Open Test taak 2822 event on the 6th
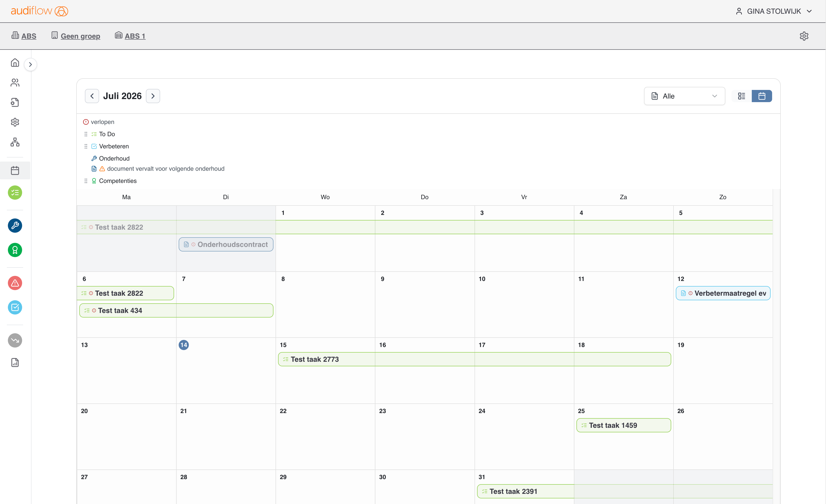Viewport: 826px width, 504px height. (125, 293)
